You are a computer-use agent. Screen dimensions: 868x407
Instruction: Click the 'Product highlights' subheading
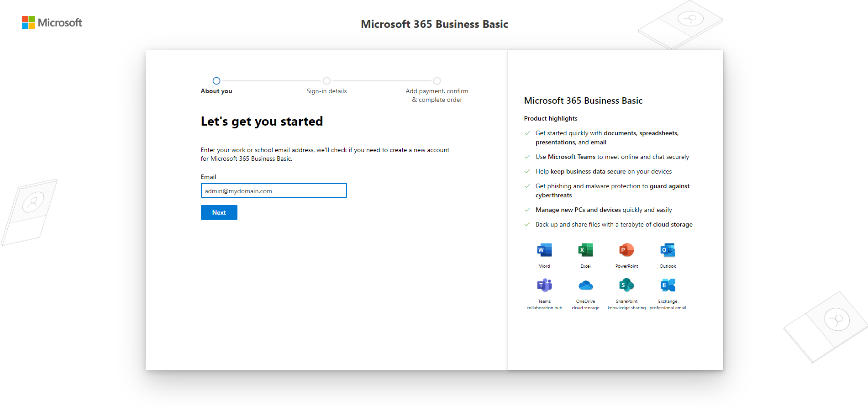click(551, 118)
